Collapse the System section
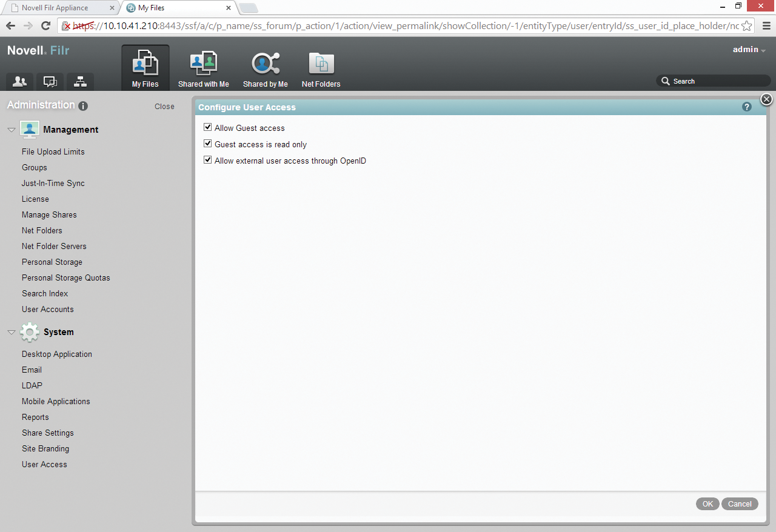The image size is (776, 532). pyautogui.click(x=11, y=332)
